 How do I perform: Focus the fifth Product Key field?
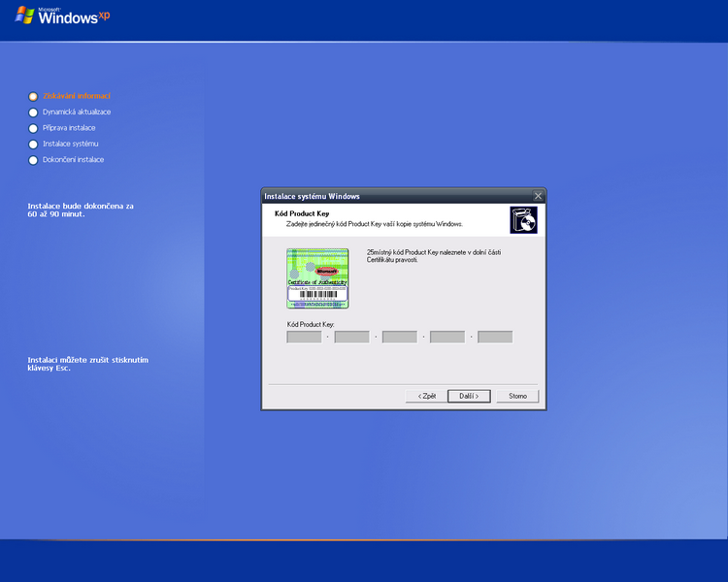click(495, 337)
